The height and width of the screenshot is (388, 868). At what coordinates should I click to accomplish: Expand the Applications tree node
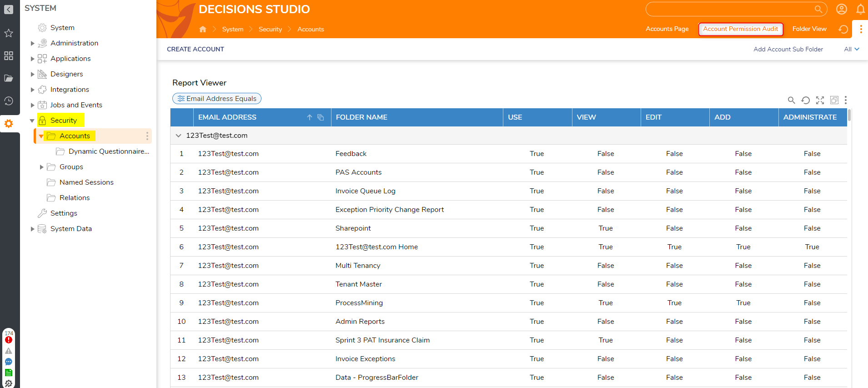tap(32, 59)
